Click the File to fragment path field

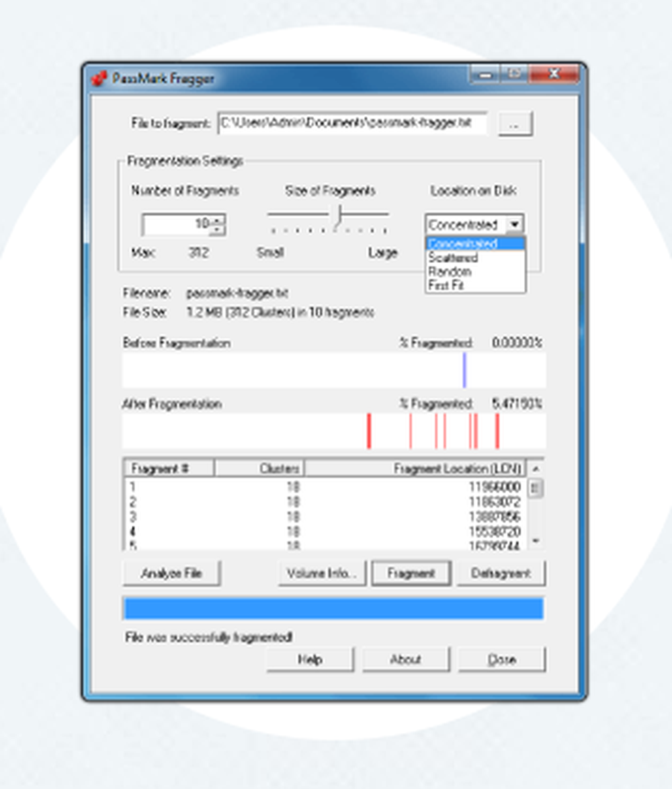(353, 123)
